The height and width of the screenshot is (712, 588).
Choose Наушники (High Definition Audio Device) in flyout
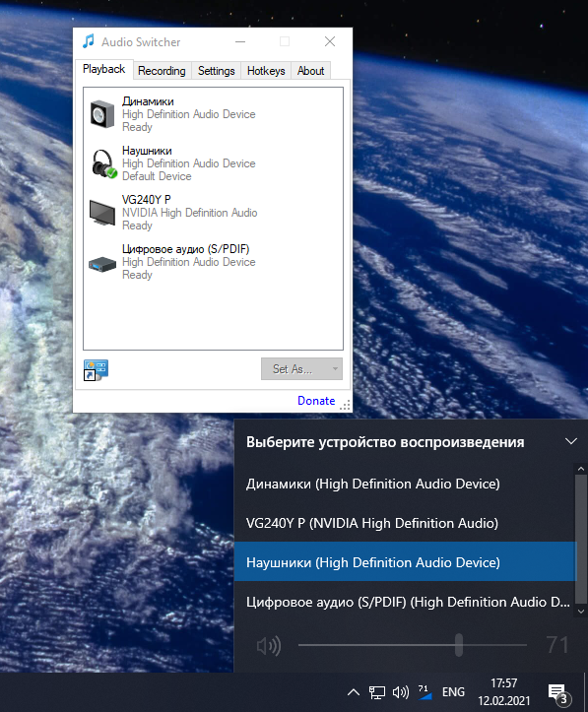[405, 562]
